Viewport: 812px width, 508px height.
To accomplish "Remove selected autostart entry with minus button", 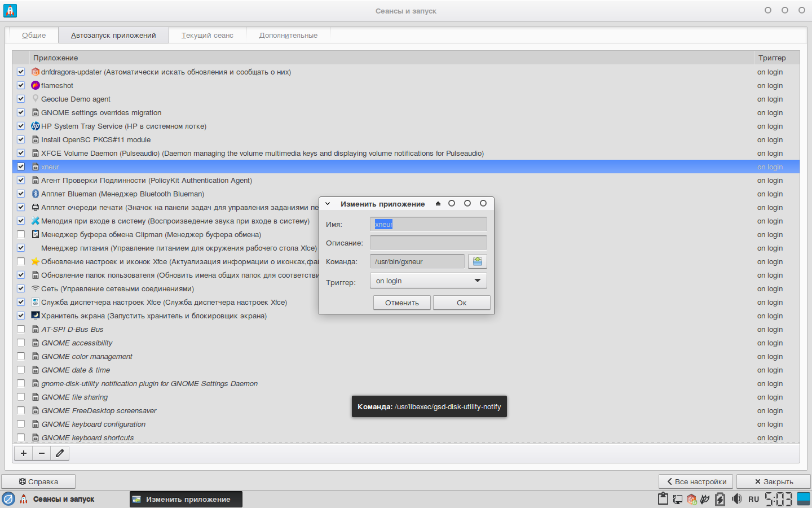I will (42, 453).
